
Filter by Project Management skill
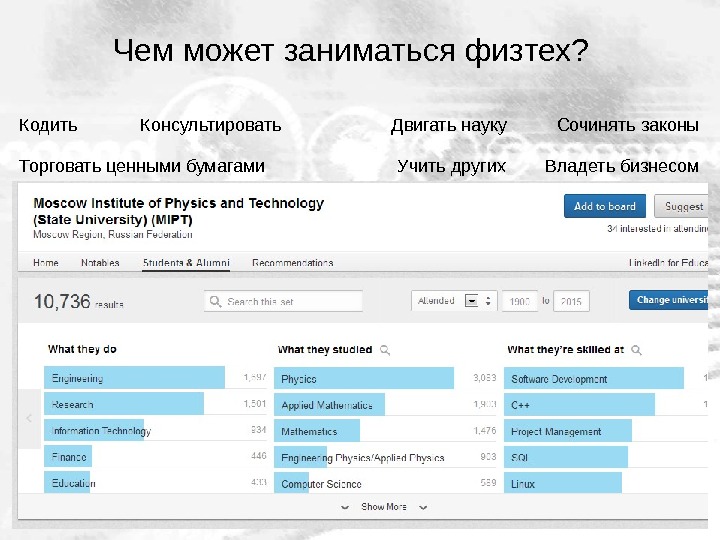(x=568, y=431)
